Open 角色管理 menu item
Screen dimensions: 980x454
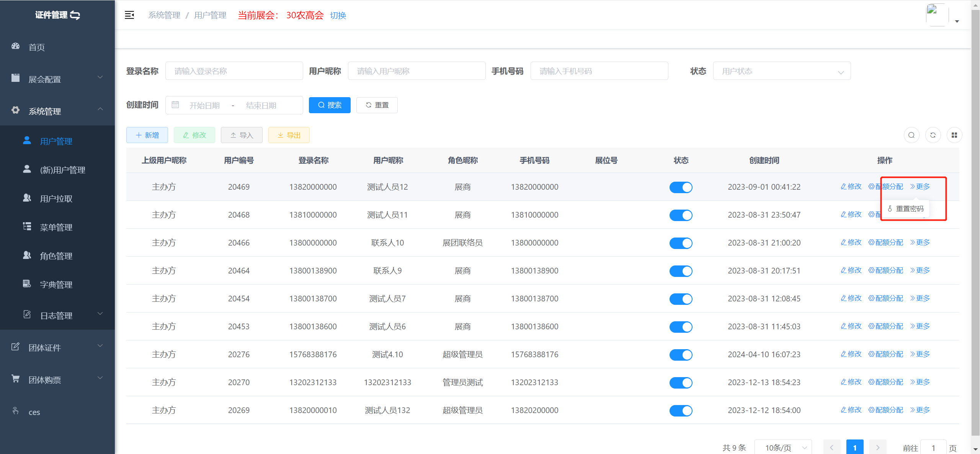tap(57, 255)
